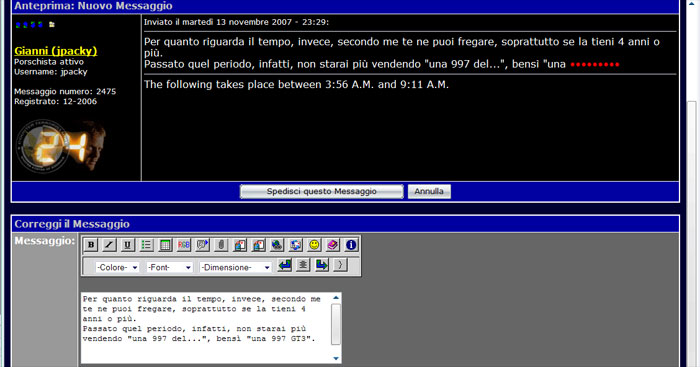Align text right with blue-green arrow
This screenshot has height=367, width=700.
[x=321, y=265]
